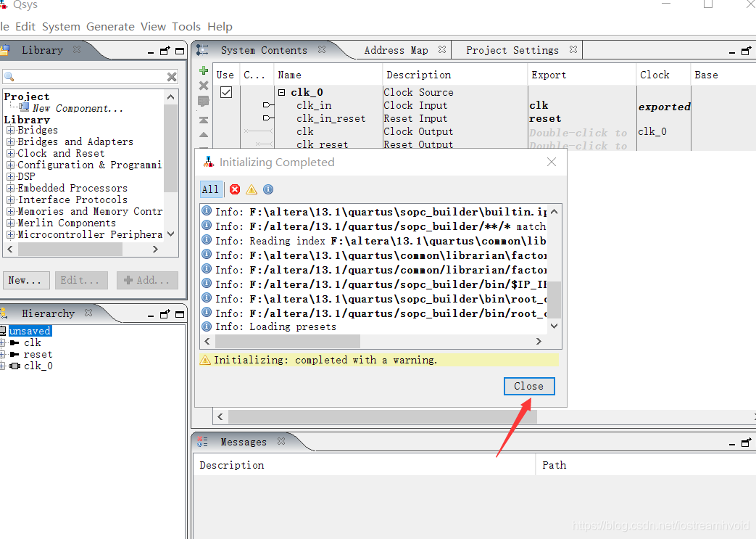The height and width of the screenshot is (539, 756).
Task: Click the comment bubble icon in System Contents toolbar
Action: (x=204, y=102)
